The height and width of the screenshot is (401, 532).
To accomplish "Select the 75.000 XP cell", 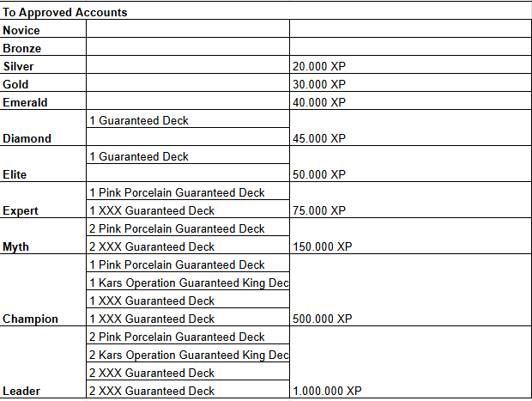I will click(x=319, y=210).
